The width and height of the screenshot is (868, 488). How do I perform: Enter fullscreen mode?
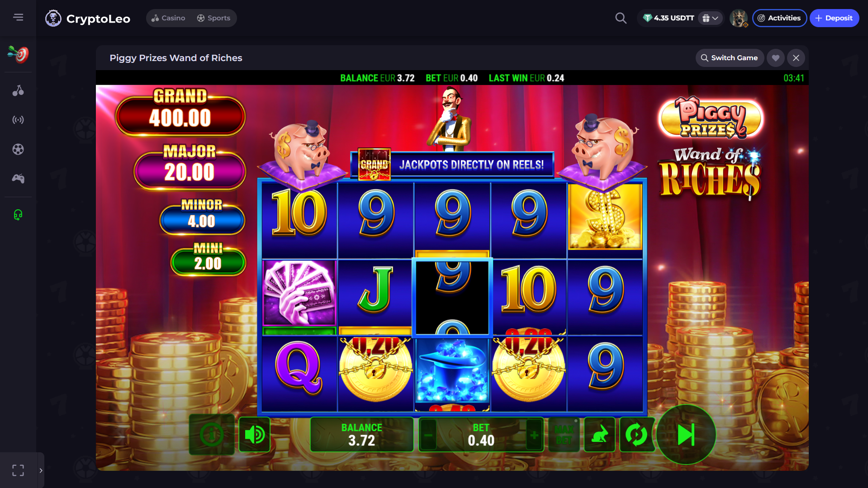coord(18,470)
